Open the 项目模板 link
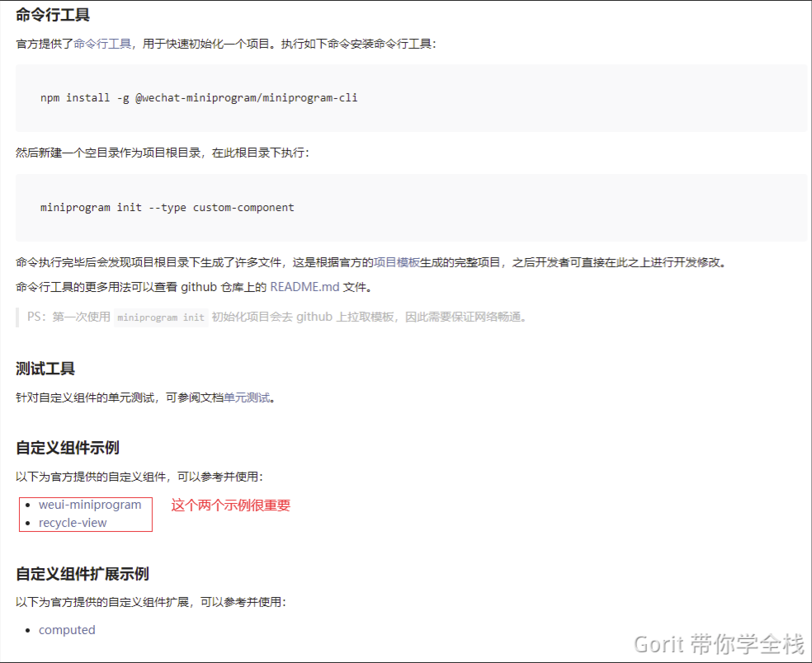 point(395,261)
